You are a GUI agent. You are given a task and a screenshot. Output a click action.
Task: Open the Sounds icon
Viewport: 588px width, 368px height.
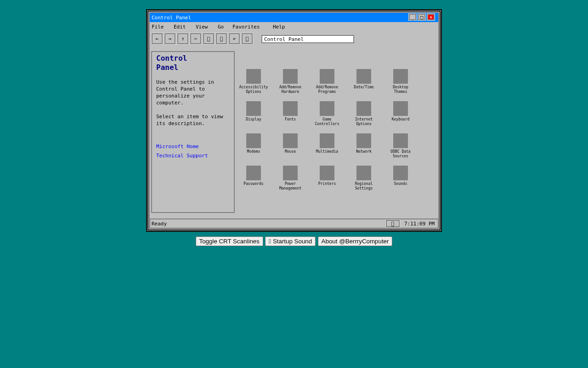coord(400,172)
